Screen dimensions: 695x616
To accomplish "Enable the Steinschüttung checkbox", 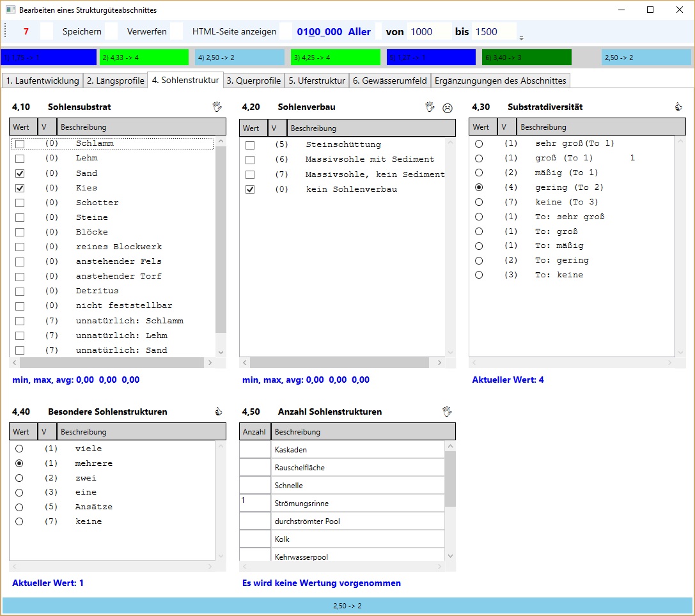I will (250, 145).
